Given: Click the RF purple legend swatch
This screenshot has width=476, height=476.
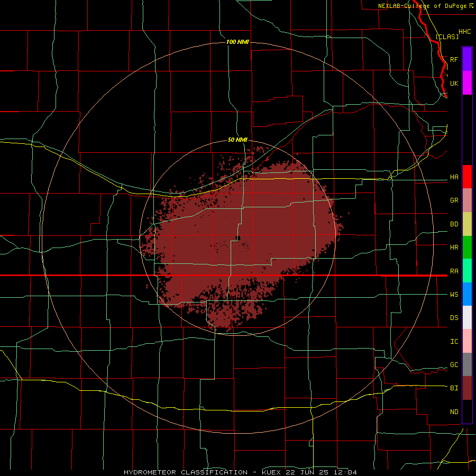Looking at the screenshot, I should coord(467,59).
